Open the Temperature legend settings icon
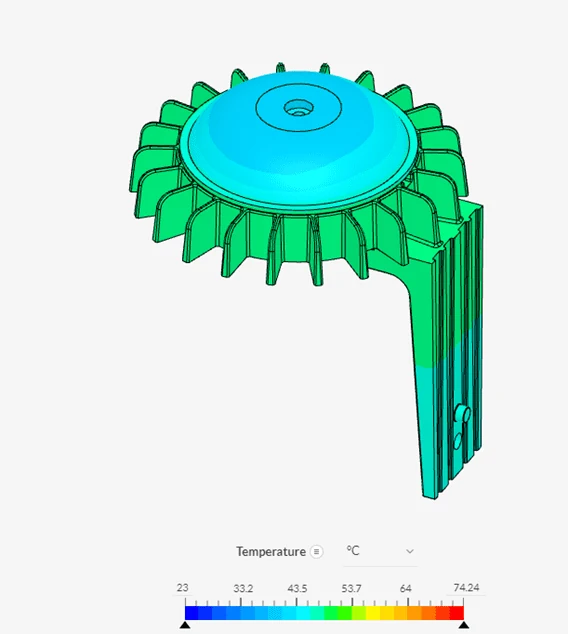 click(x=317, y=552)
